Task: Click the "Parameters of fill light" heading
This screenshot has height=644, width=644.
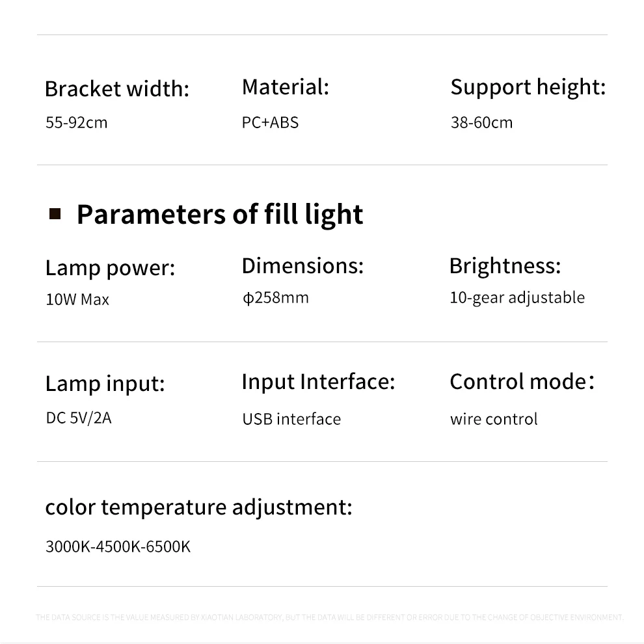Action: pos(220,214)
